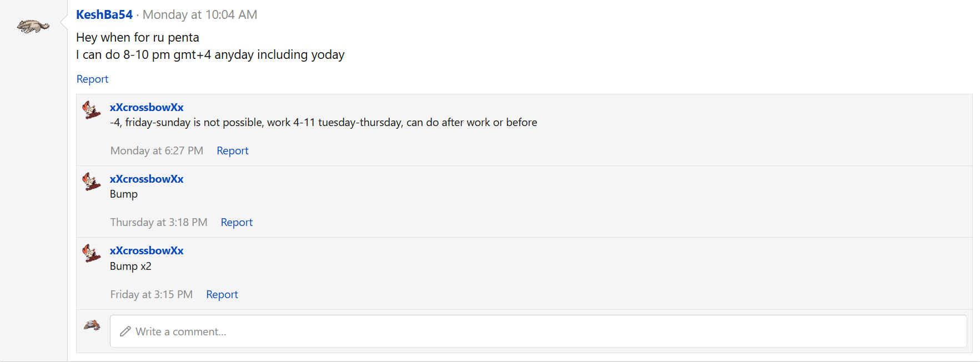Image resolution: width=980 pixels, height=362 pixels.
Task: Click xXcrossbowXx avatar beside "Bump x2" comment
Action: coord(92,253)
